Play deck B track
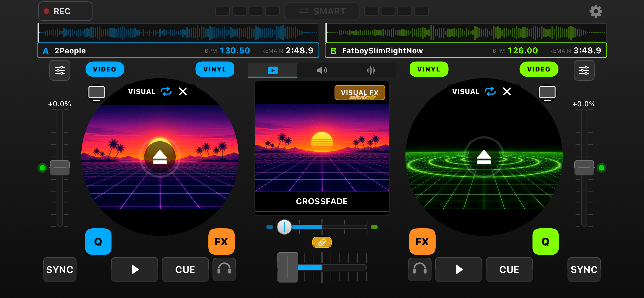The image size is (644, 298). pyautogui.click(x=459, y=269)
